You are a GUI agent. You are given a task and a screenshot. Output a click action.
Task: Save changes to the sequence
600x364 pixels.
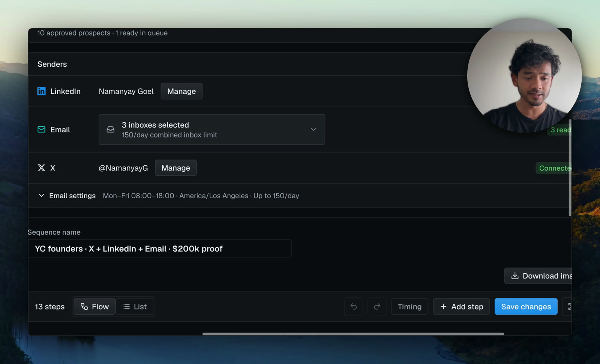click(526, 307)
